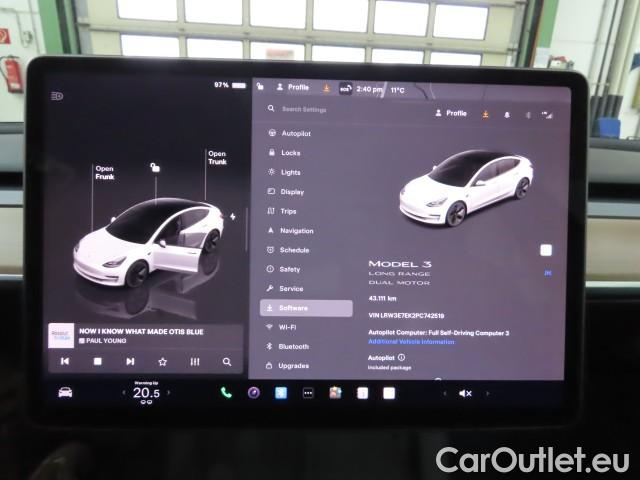The image size is (640, 480).
Task: Open the media equalizer settings
Action: point(195,362)
